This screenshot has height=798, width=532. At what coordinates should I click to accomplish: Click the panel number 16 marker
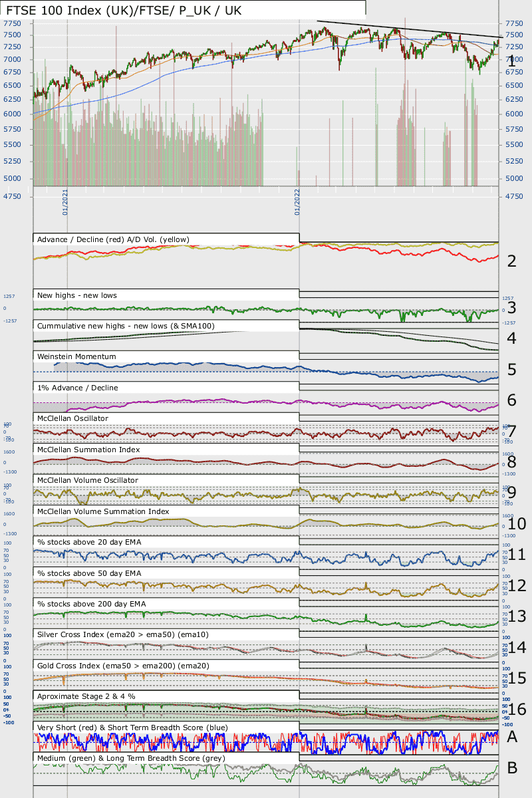517,710
